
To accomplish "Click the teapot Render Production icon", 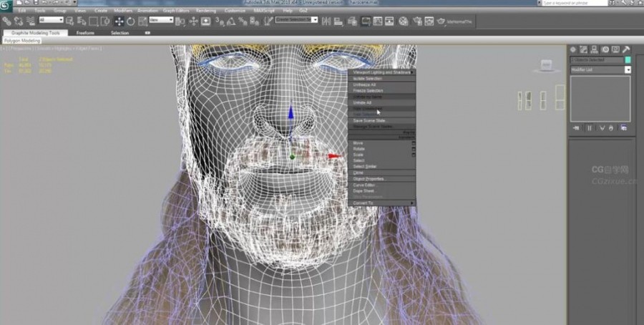I will (x=441, y=21).
